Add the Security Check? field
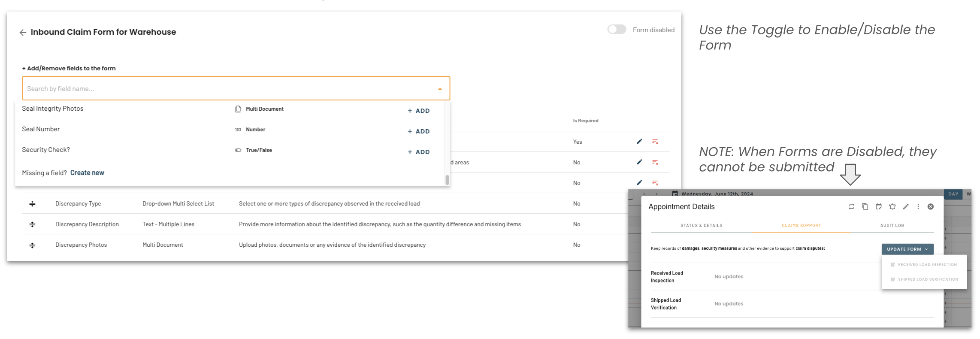 point(418,152)
